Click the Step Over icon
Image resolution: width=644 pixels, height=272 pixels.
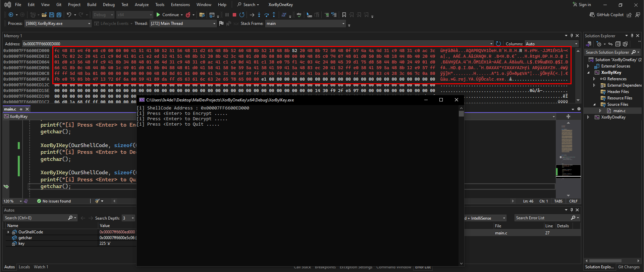tap(266, 15)
